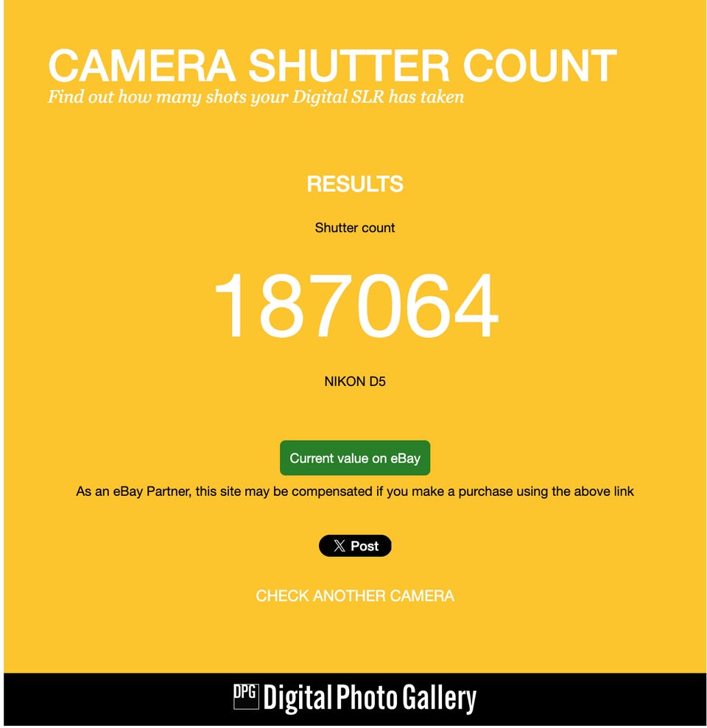Click the word COUNT in the main title
Viewport: 707px width, 728px height.
point(540,66)
